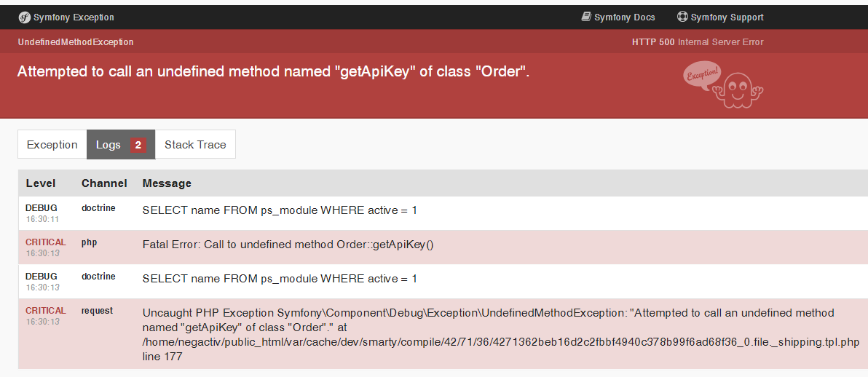868x377 pixels.
Task: Open the Symfony Support link
Action: [x=727, y=17]
